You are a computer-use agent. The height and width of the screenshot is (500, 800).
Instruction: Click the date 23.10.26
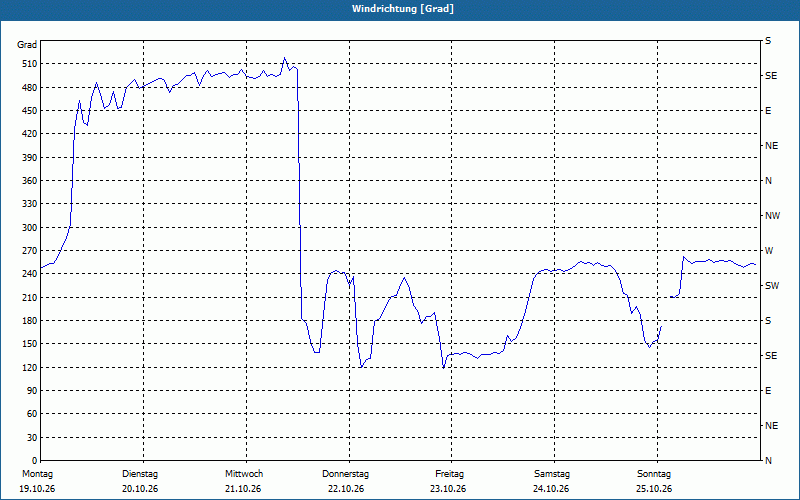tap(448, 489)
